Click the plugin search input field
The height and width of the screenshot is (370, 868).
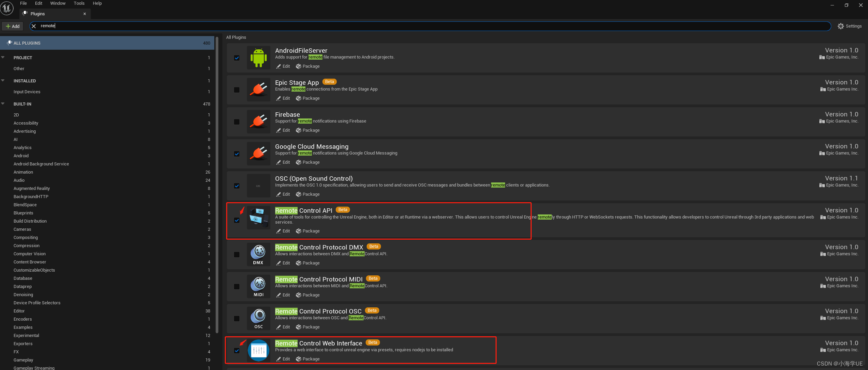click(x=430, y=26)
